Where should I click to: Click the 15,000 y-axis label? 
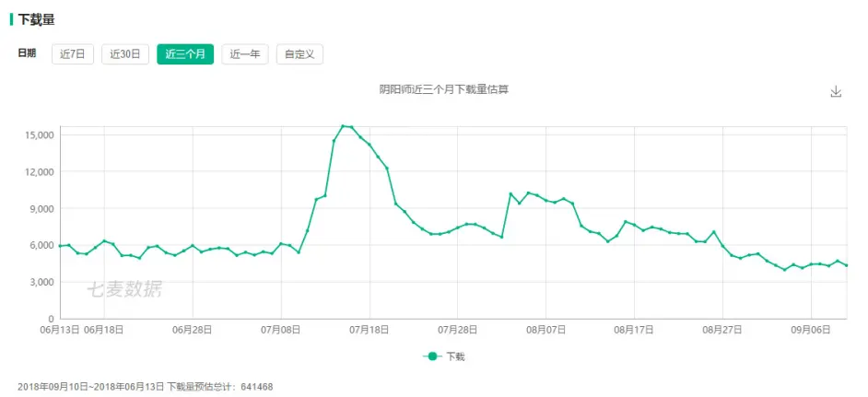coord(38,135)
